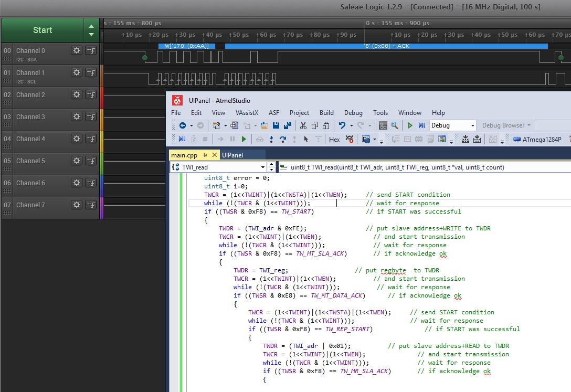
Task: Click the TW_MR_SLA_ACK constant in code
Action: click(364, 371)
